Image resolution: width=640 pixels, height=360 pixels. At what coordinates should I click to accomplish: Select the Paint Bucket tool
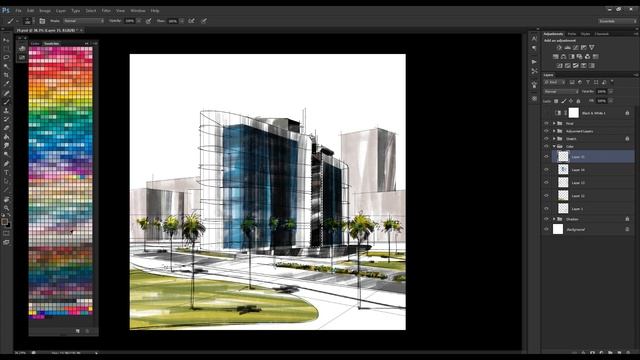click(x=6, y=137)
